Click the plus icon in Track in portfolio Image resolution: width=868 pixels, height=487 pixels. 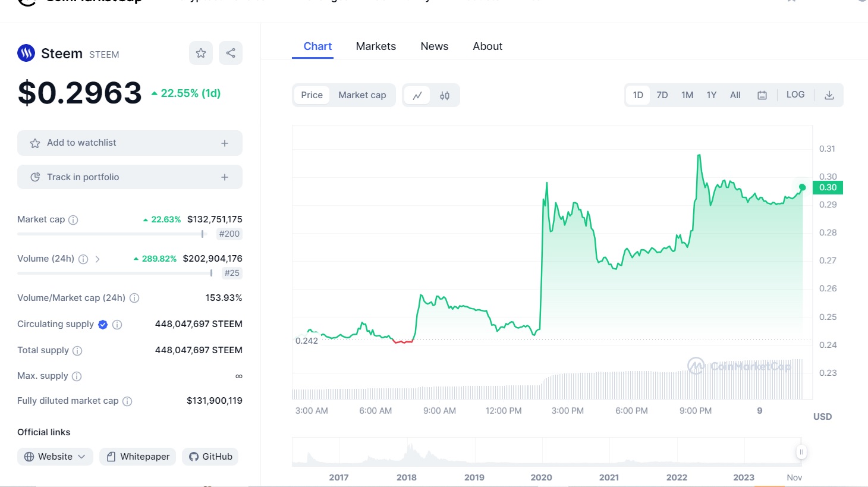[225, 177]
